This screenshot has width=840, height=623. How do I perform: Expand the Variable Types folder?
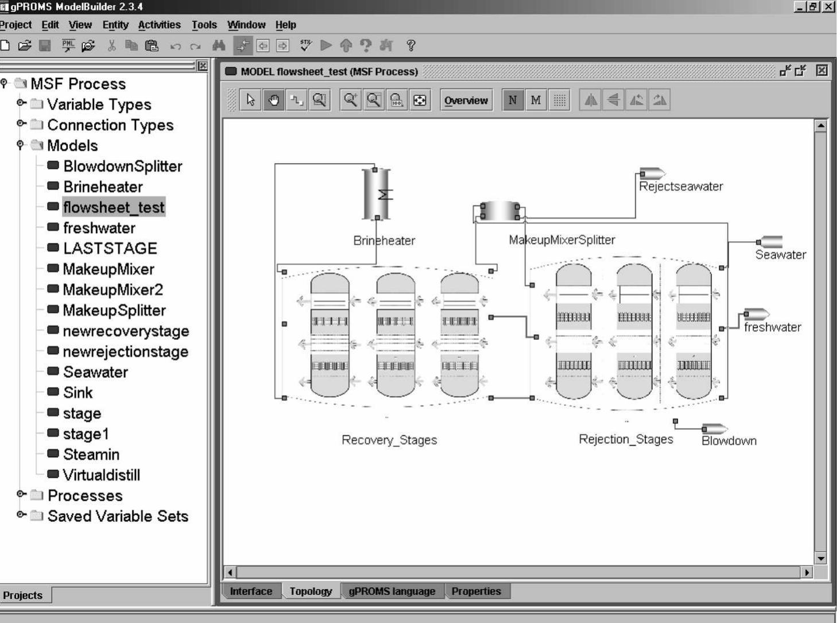click(x=21, y=103)
